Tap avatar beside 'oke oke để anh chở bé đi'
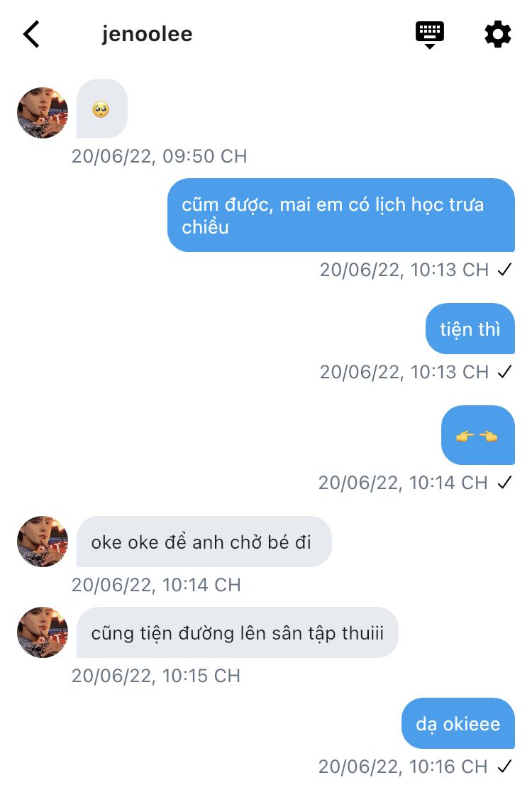The height and width of the screenshot is (790, 532). (x=43, y=542)
